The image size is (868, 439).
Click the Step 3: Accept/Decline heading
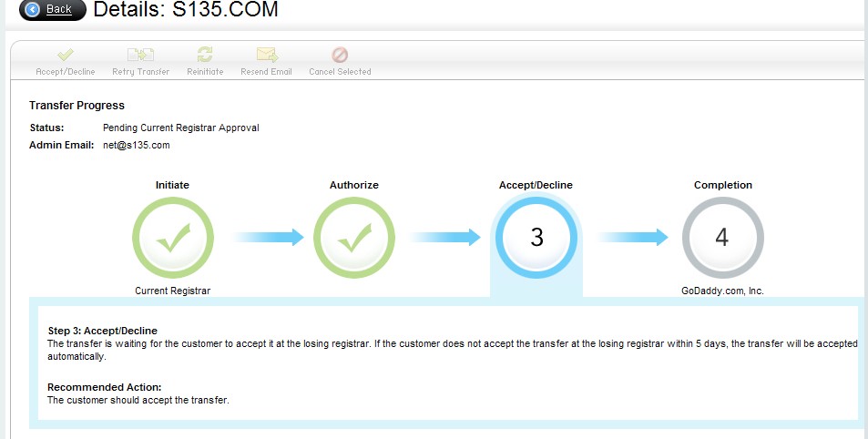[108, 330]
